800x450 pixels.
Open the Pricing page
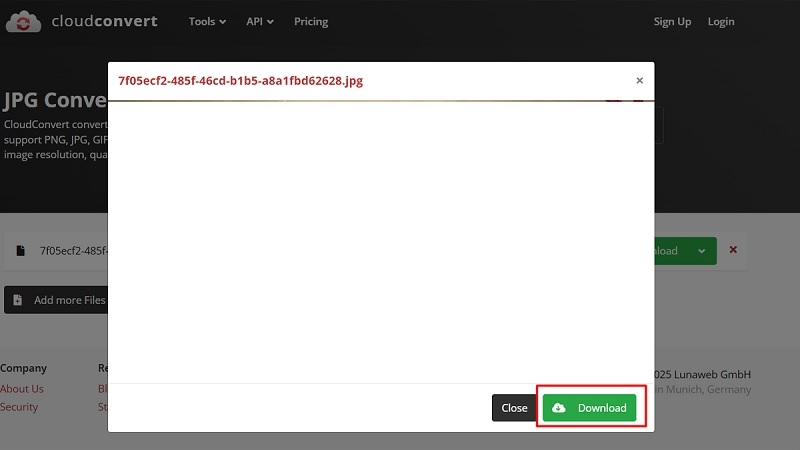click(311, 21)
